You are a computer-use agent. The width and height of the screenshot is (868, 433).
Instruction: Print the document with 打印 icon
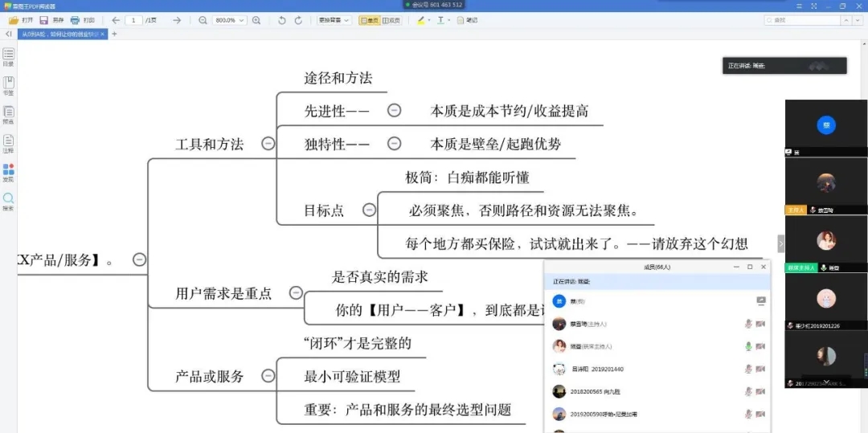pyautogui.click(x=75, y=20)
